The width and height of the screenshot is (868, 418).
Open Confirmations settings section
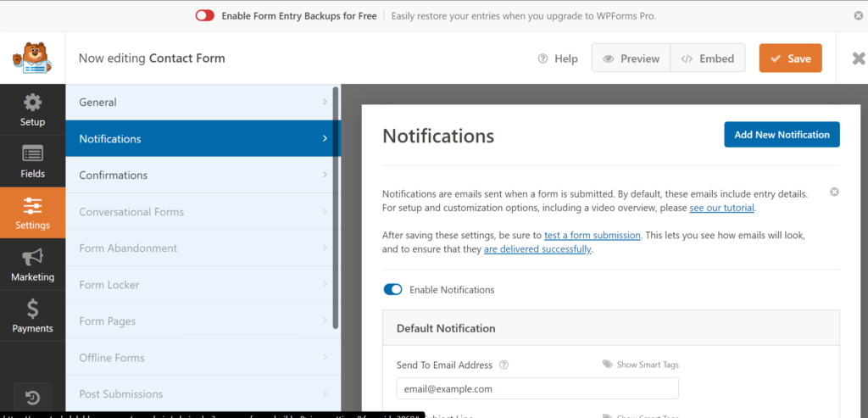click(203, 175)
